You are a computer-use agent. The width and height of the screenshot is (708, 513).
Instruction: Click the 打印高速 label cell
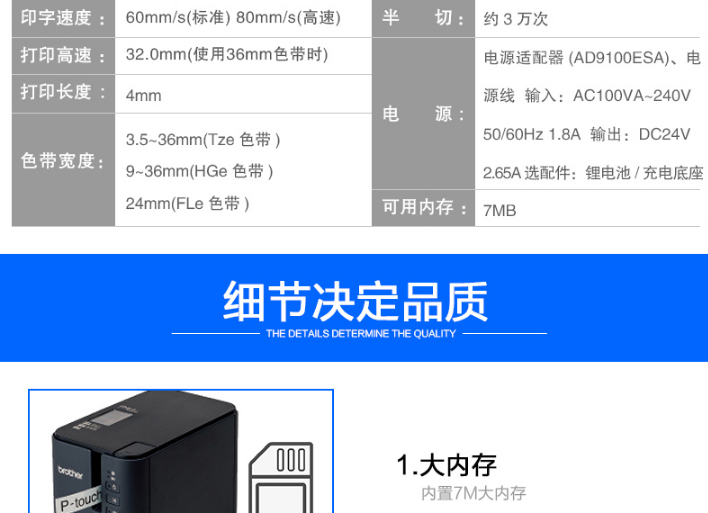point(63,56)
